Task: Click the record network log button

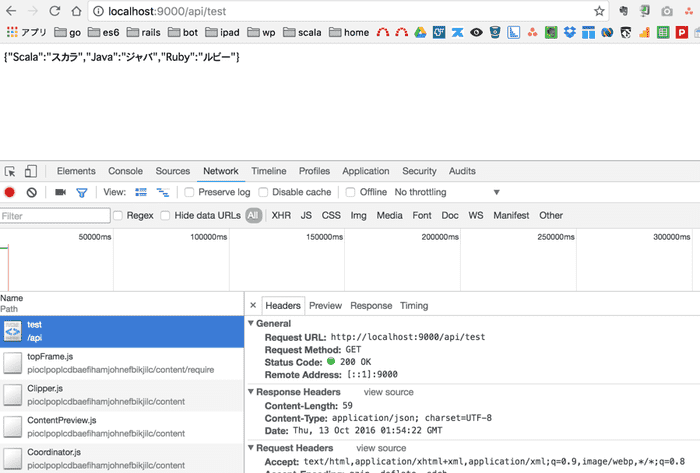Action: [x=10, y=192]
